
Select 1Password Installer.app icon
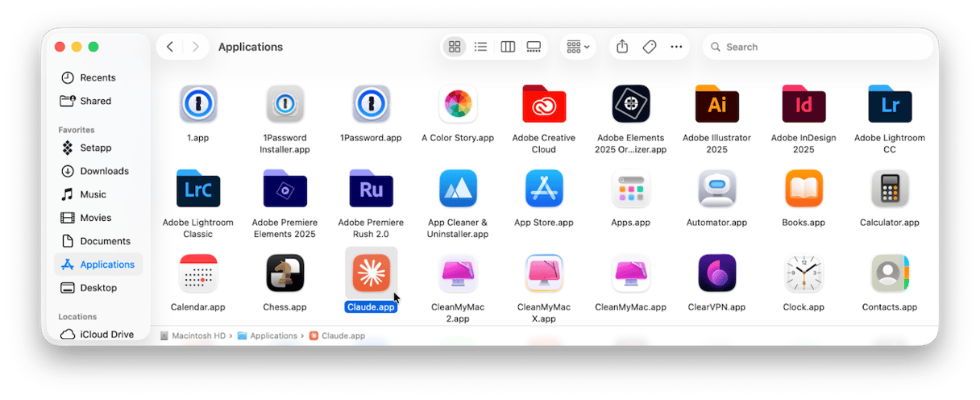pos(284,104)
